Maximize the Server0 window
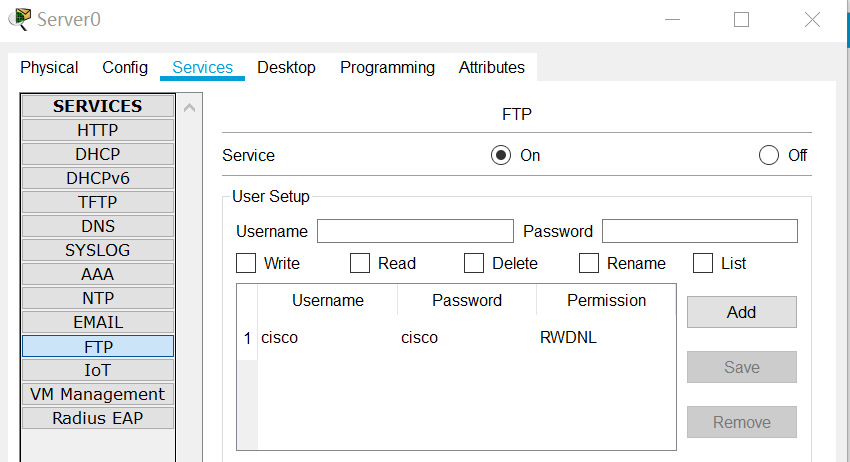This screenshot has height=462, width=850. (741, 20)
